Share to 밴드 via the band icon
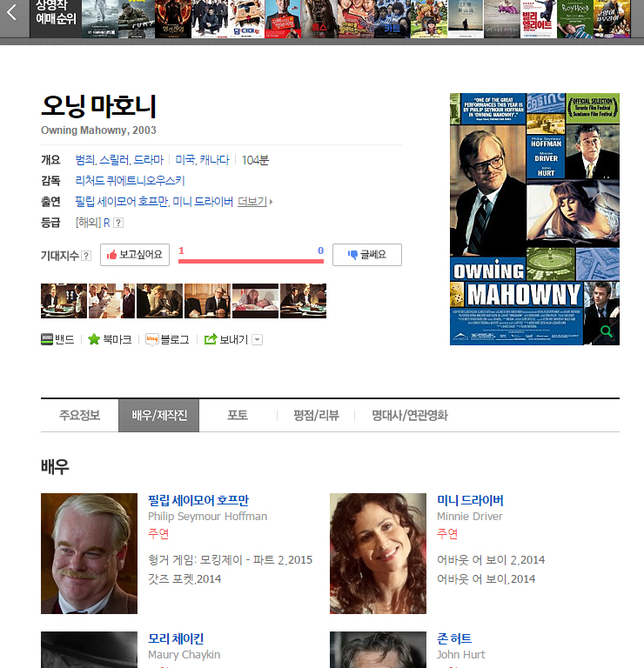Viewport: 644px width, 668px height. tap(48, 339)
